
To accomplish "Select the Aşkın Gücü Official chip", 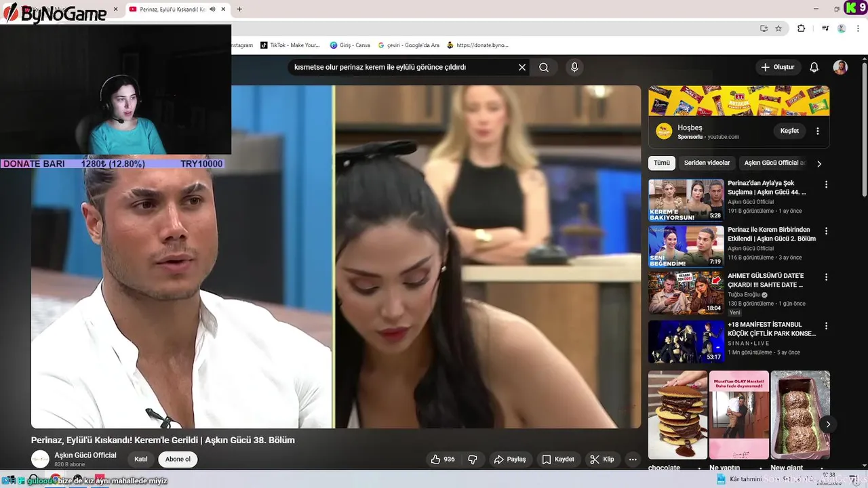I will 774,163.
